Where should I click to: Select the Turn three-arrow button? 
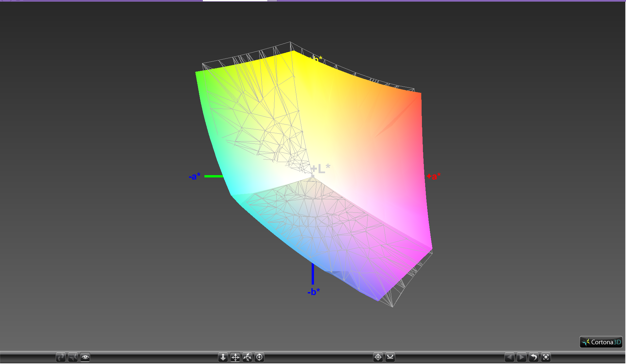pyautogui.click(x=247, y=357)
